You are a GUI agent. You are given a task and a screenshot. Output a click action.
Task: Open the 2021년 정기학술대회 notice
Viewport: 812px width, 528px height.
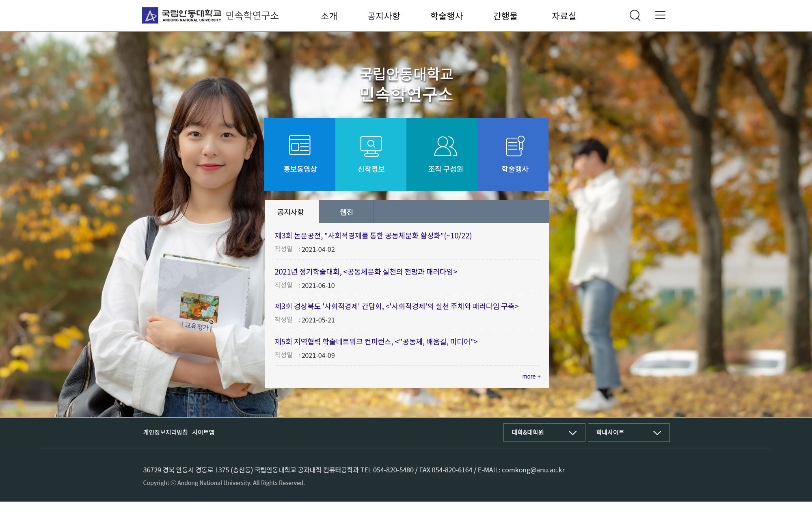366,272
